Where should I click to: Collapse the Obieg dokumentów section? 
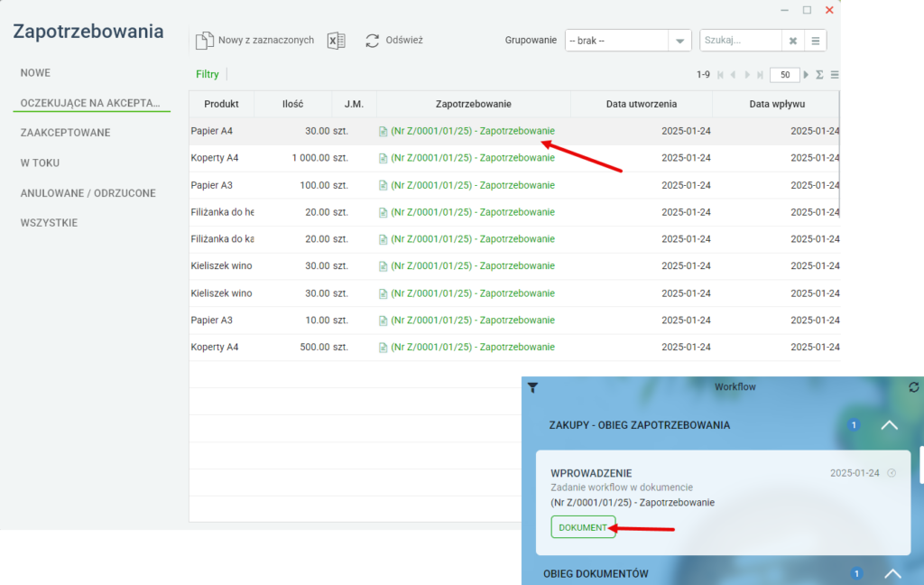tap(892, 573)
